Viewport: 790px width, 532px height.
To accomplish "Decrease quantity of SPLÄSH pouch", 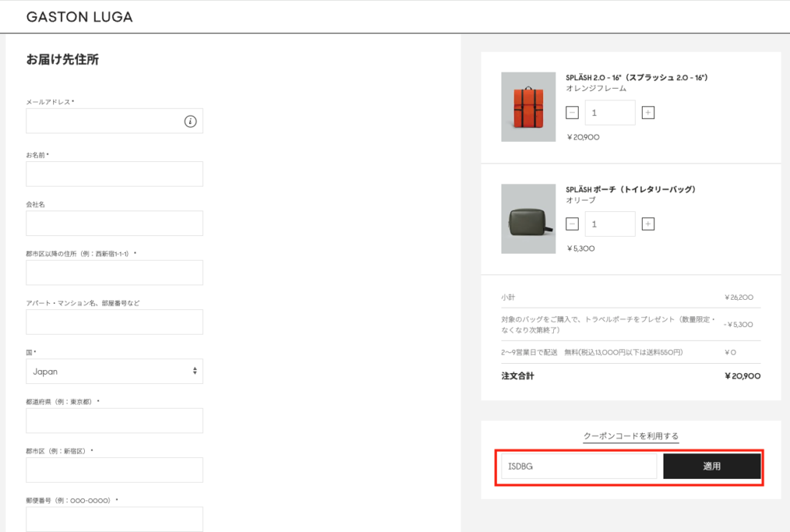I will click(572, 224).
